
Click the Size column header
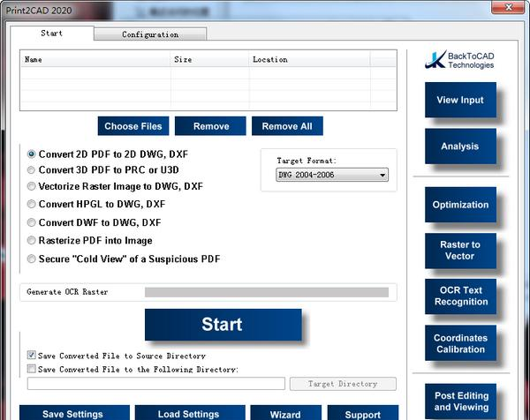(x=209, y=60)
